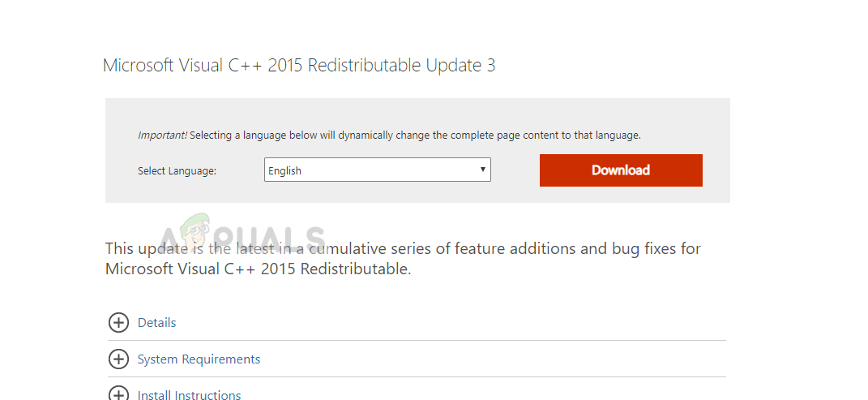Click the page title heading text

[298, 66]
